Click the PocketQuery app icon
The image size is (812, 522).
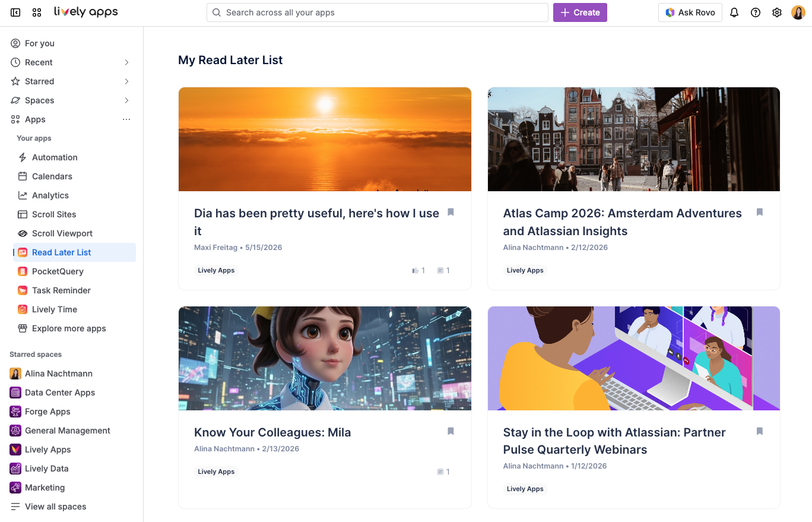[23, 271]
